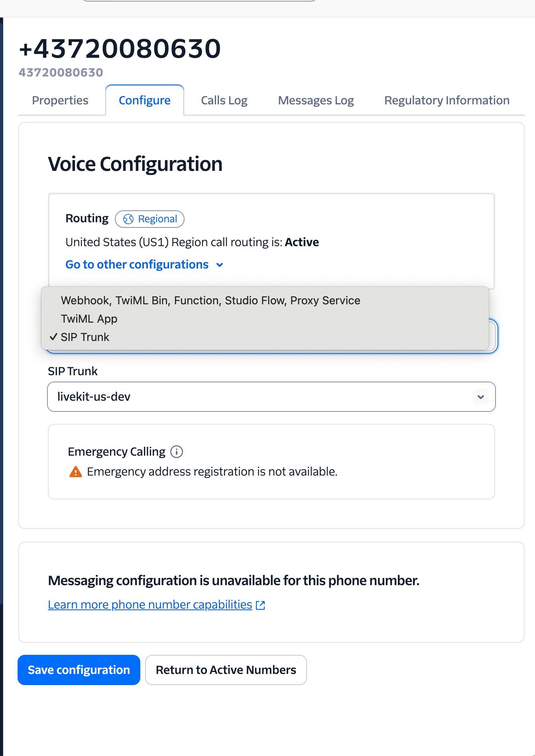The width and height of the screenshot is (535, 756).
Task: Click the info icon beside Emergency Calling
Action: (177, 451)
